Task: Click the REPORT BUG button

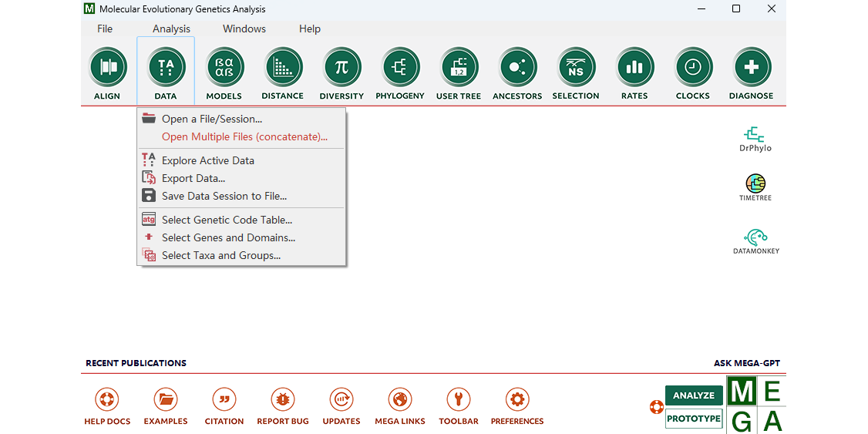Action: click(283, 406)
